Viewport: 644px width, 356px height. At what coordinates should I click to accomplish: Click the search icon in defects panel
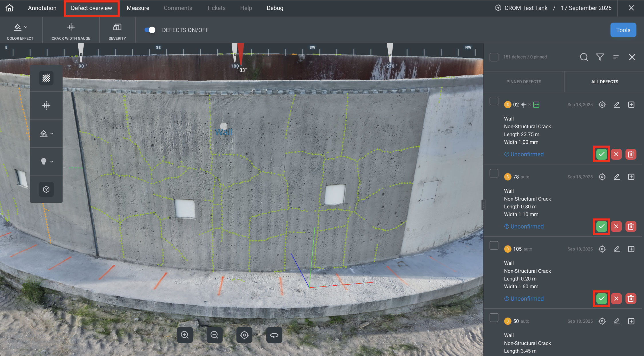click(x=584, y=57)
